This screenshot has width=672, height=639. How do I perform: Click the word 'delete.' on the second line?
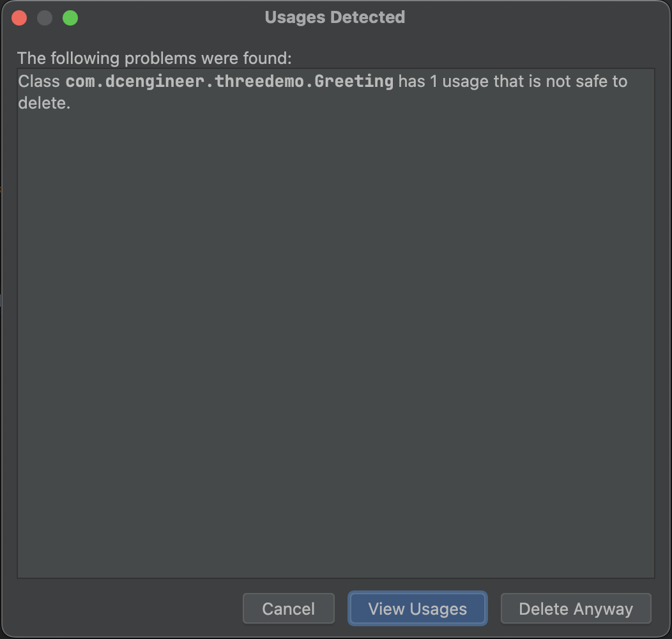(x=44, y=103)
